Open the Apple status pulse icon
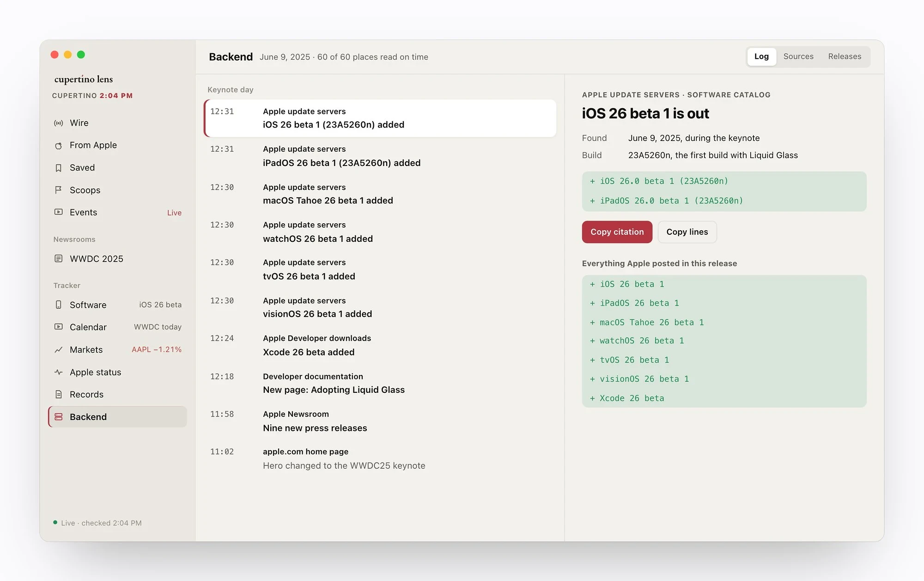 point(58,372)
